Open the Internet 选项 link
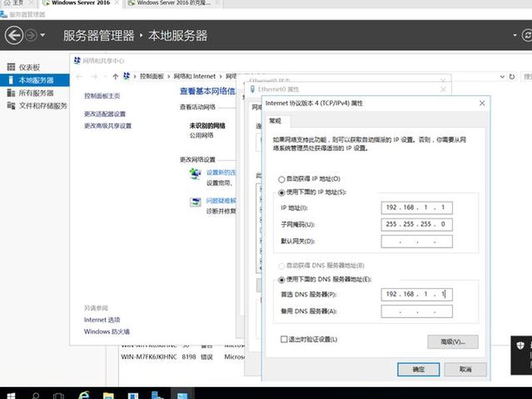Image resolution: width=532 pixels, height=399 pixels. 102,320
